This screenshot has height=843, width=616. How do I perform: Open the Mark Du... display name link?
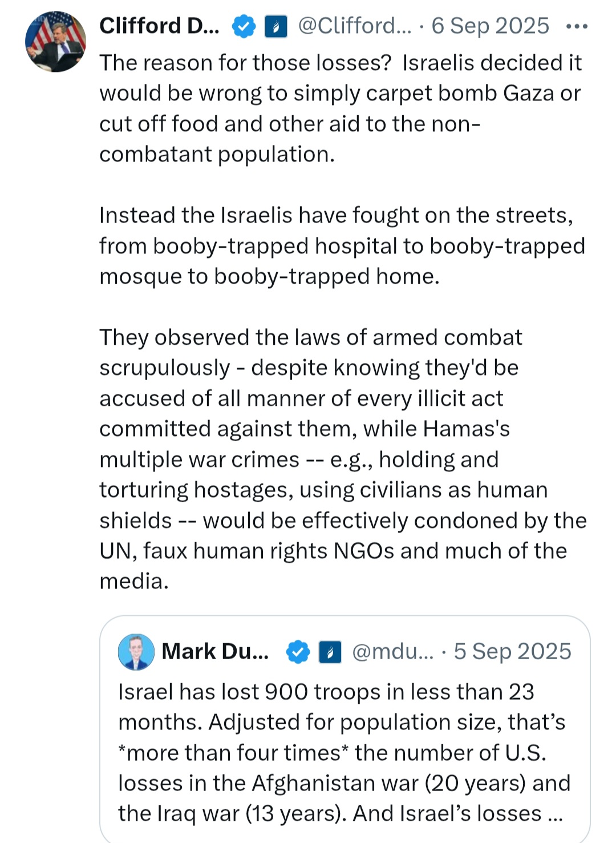point(215,651)
